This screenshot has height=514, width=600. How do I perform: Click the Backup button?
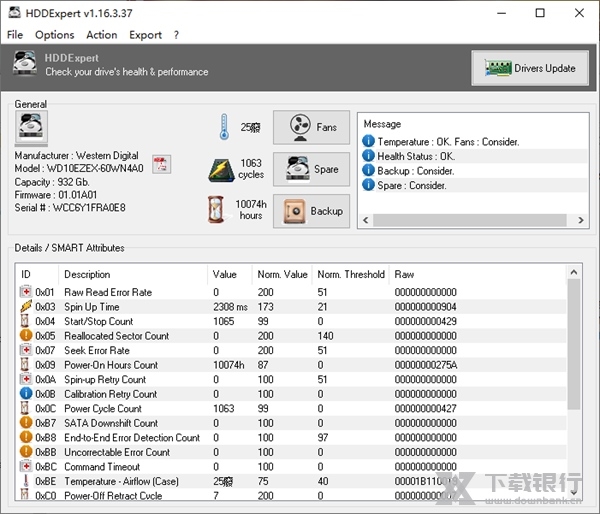click(x=311, y=211)
